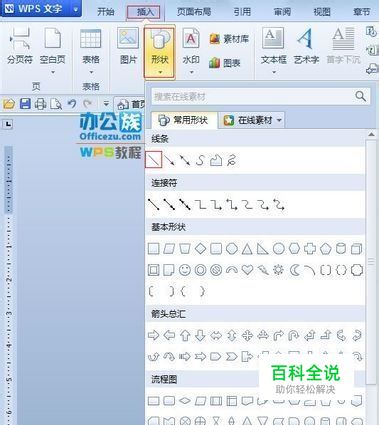Image resolution: width=379 pixels, height=425 pixels.
Task: Select the up arrow in 箭头总汇
Action: [x=185, y=335]
